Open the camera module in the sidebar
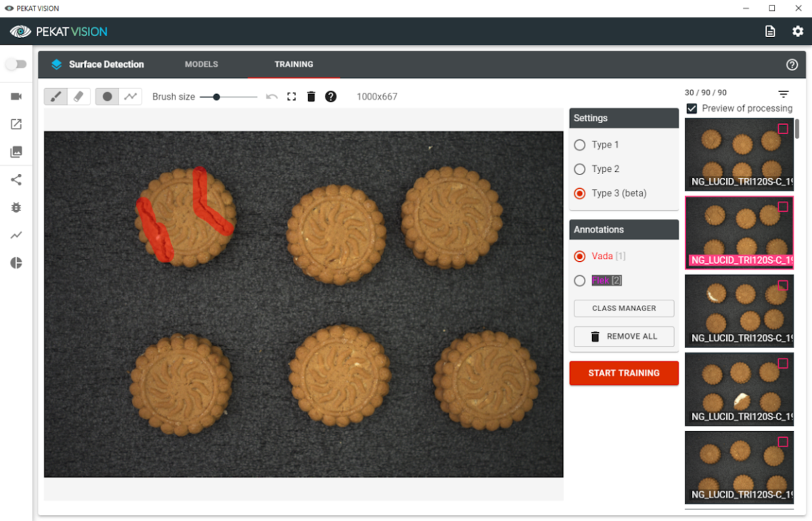Screen dimensions: 812x521 [x=16, y=96]
